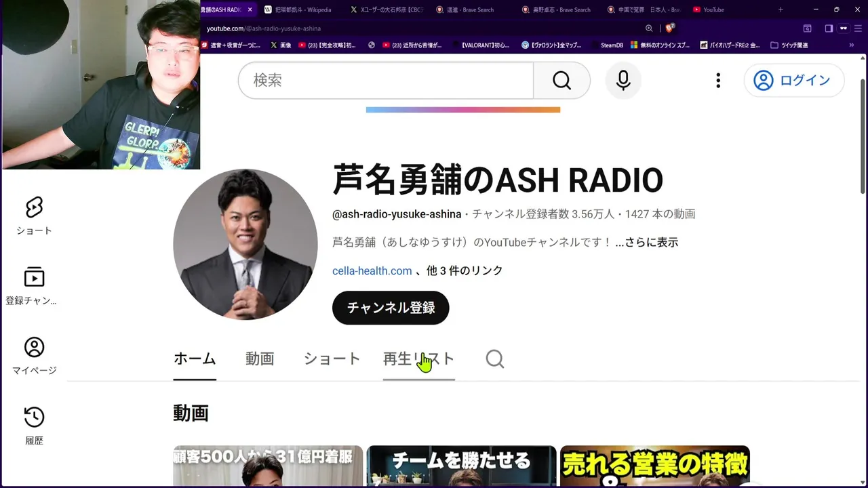Open video thumbnail 売れる営業の特徴
868x488 pixels.
click(655, 466)
